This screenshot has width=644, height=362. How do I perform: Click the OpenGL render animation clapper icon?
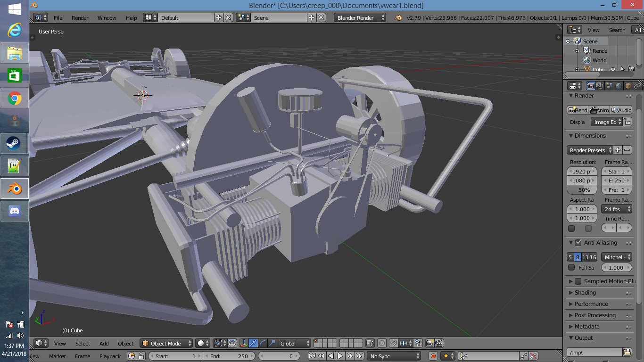tap(439, 343)
